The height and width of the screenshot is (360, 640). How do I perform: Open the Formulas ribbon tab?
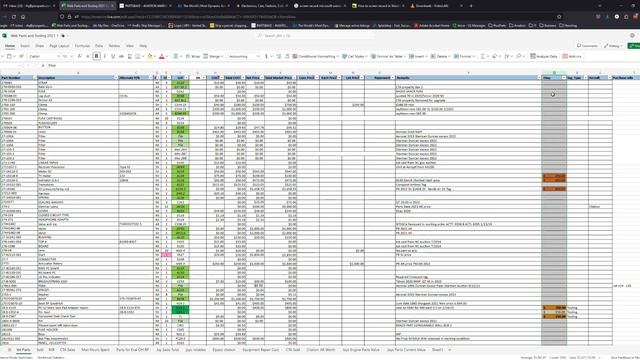click(x=82, y=46)
